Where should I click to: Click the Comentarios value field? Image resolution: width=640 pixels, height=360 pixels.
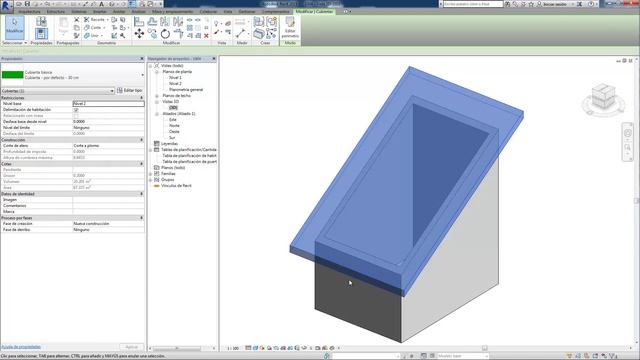point(109,206)
